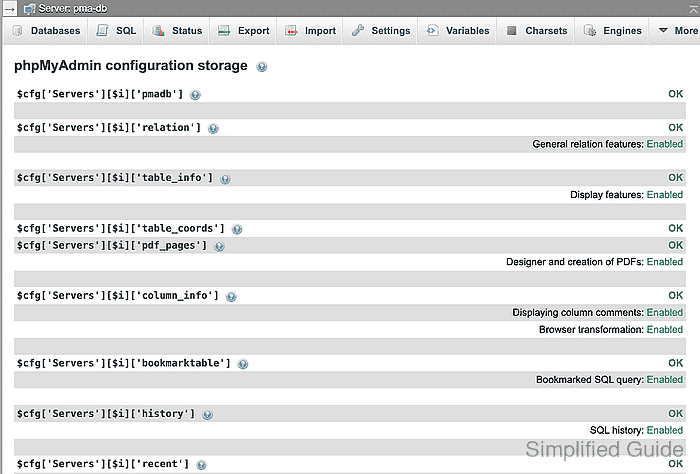Expand the More dropdown menu
The width and height of the screenshot is (700, 474).
coord(677,31)
